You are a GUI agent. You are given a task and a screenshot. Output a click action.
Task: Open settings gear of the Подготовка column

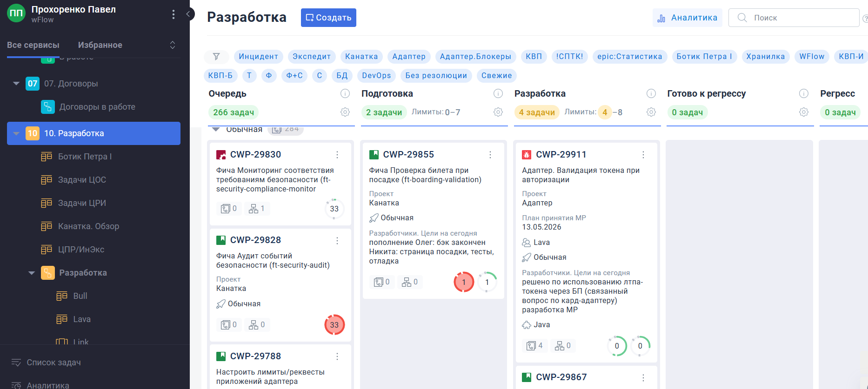(498, 112)
